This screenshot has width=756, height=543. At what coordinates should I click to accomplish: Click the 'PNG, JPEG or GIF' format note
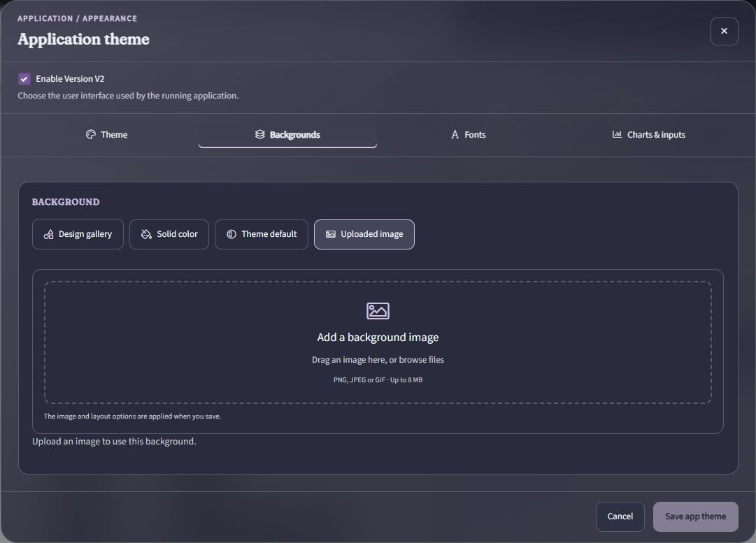[x=378, y=379]
